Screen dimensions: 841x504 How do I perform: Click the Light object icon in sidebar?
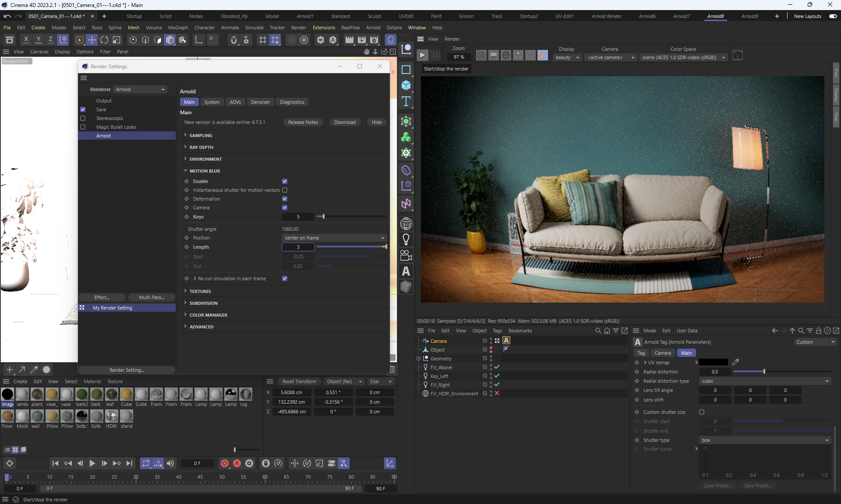[x=406, y=239]
